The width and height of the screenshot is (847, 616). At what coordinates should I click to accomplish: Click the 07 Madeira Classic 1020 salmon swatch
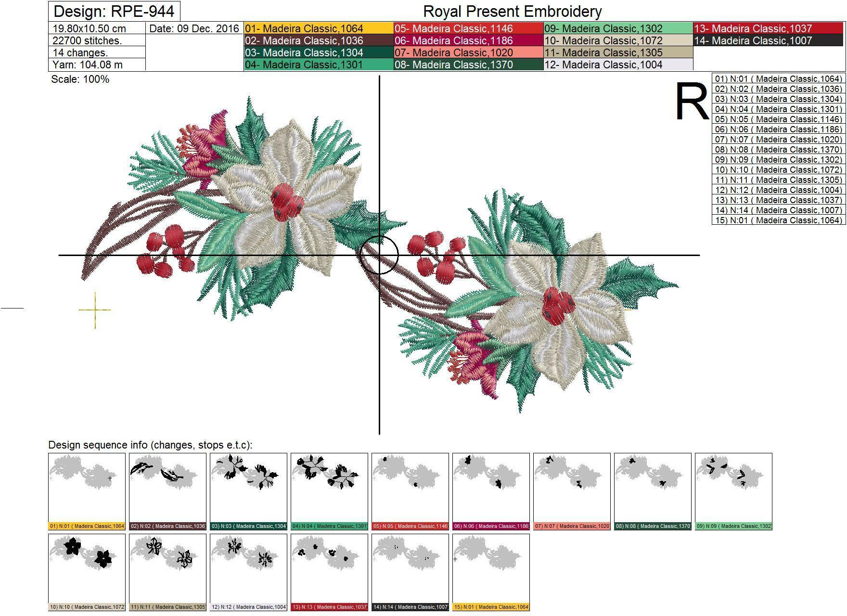[468, 52]
